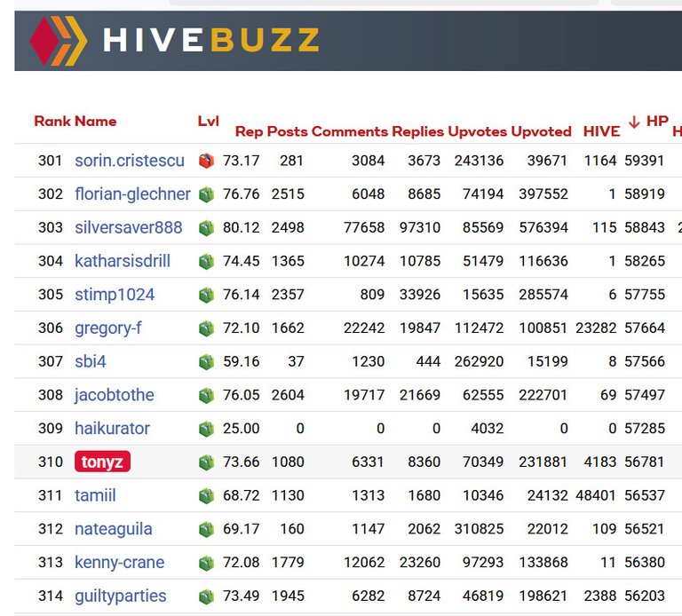Viewport: 682px width, 616px height.
Task: Click the level badge in stimp1024's row
Action: point(206,295)
